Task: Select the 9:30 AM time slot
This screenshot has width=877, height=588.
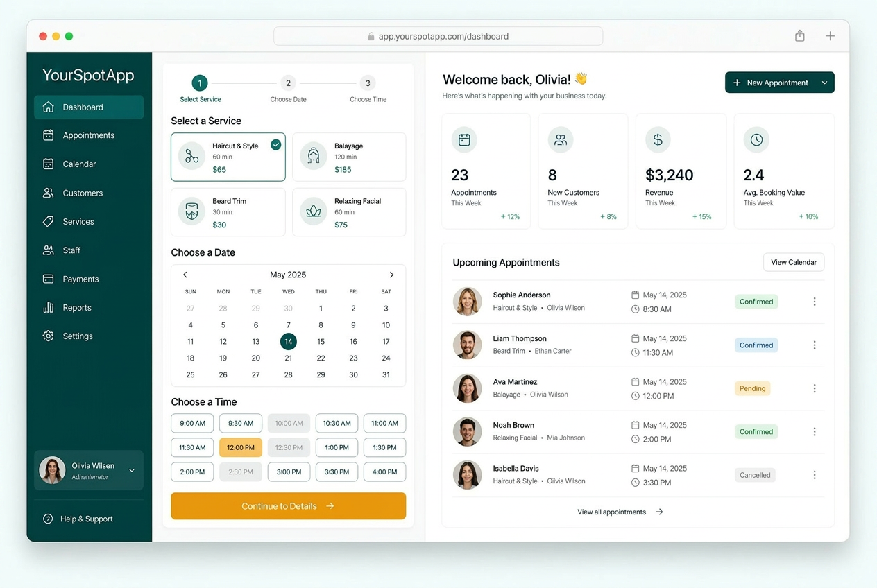Action: pyautogui.click(x=241, y=423)
